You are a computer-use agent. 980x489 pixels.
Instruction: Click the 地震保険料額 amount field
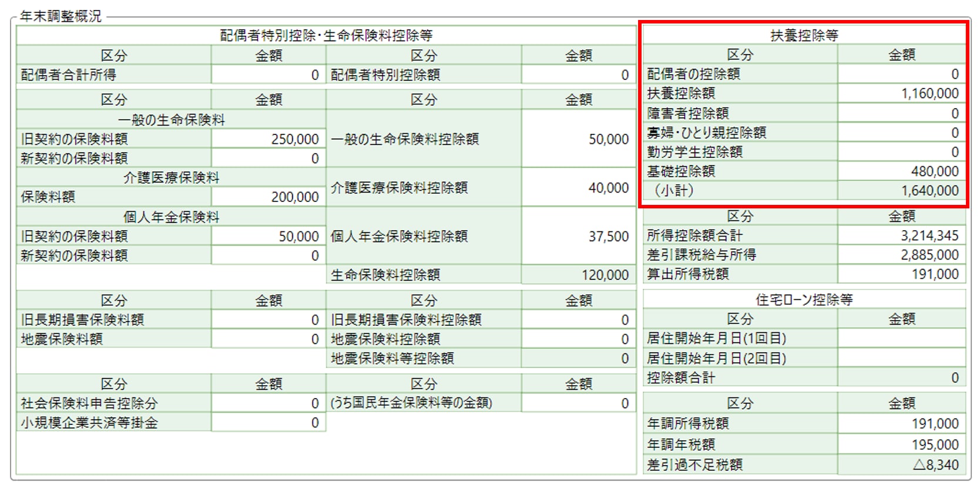(x=269, y=339)
